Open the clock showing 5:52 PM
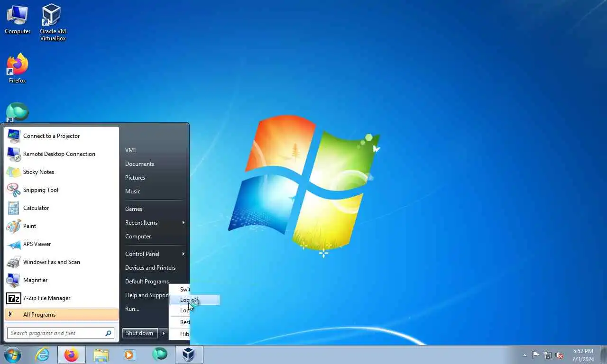 [583, 355]
